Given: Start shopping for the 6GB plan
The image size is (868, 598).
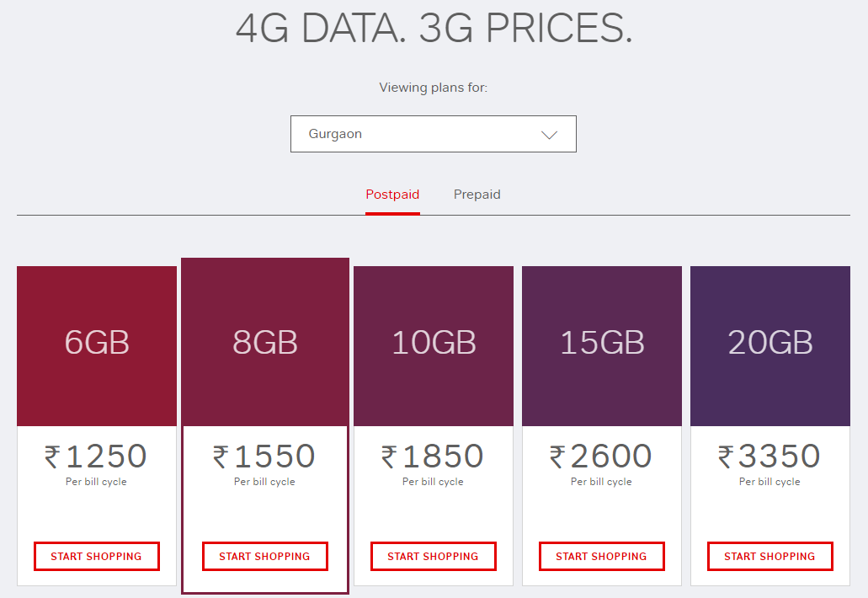Looking at the screenshot, I should pos(97,556).
